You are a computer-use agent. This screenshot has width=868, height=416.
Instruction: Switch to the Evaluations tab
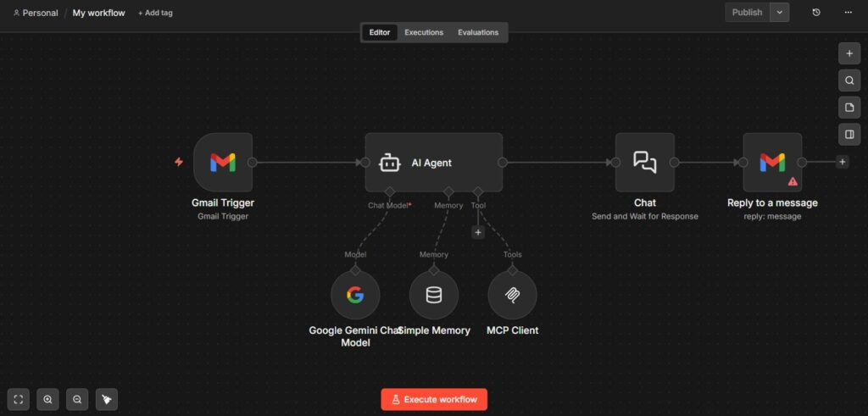[478, 32]
